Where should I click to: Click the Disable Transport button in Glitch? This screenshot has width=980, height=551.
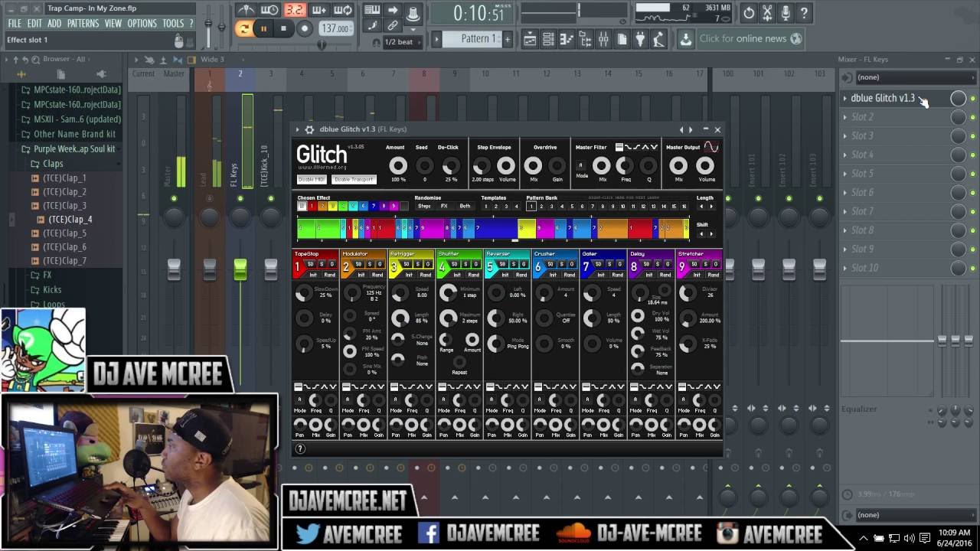tap(354, 179)
